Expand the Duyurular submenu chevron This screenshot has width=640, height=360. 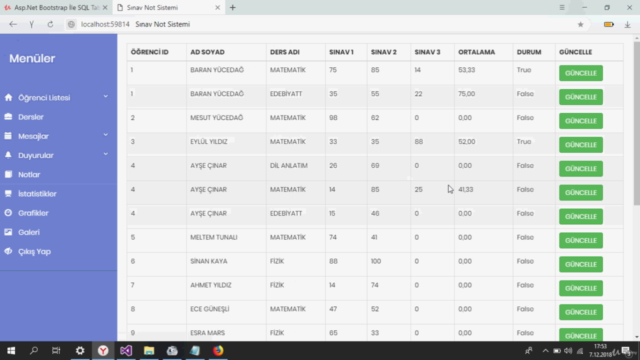pos(106,154)
